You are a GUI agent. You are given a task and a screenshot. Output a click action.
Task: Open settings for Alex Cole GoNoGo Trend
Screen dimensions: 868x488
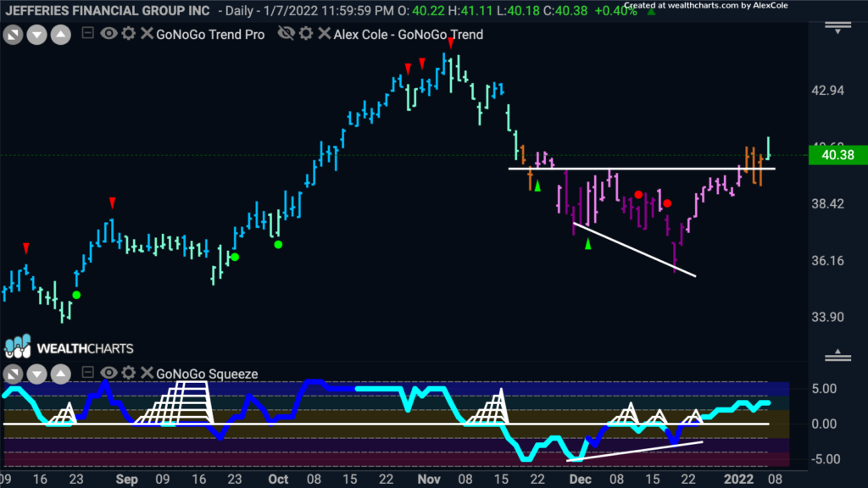click(x=306, y=34)
